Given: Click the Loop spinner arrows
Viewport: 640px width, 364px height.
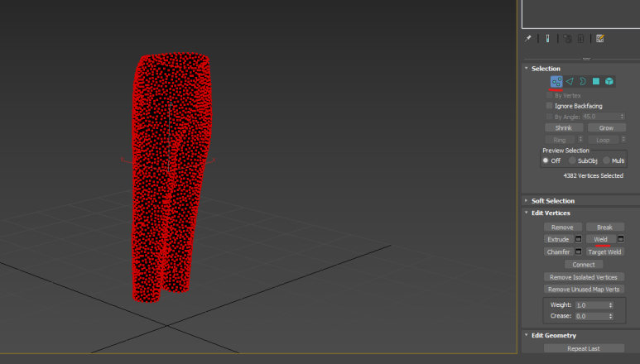Looking at the screenshot, I should click(x=623, y=140).
